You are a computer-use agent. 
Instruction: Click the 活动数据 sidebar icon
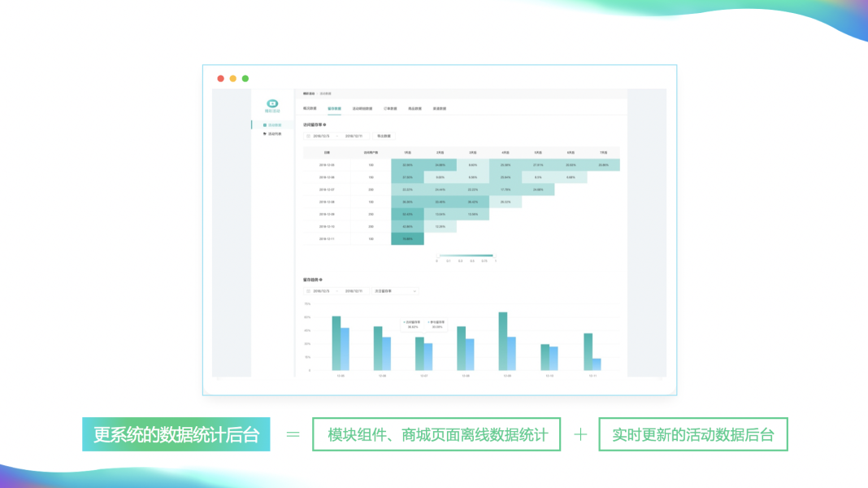click(265, 125)
